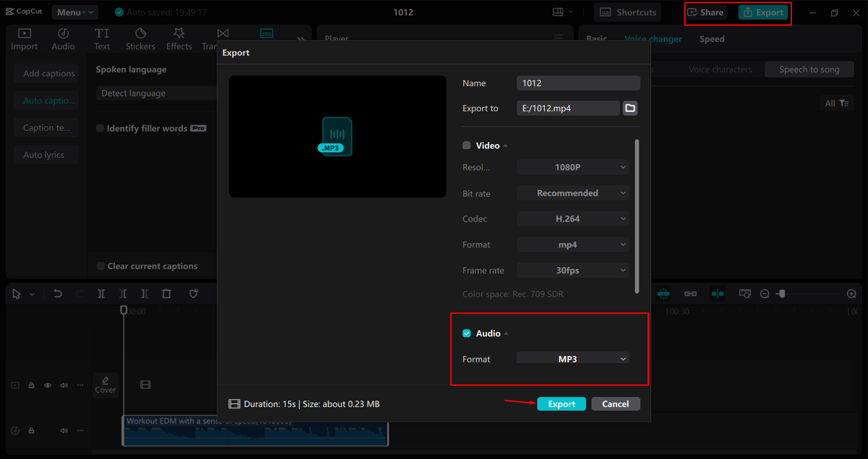
Task: Expand the selection tool mode arrow
Action: click(32, 294)
